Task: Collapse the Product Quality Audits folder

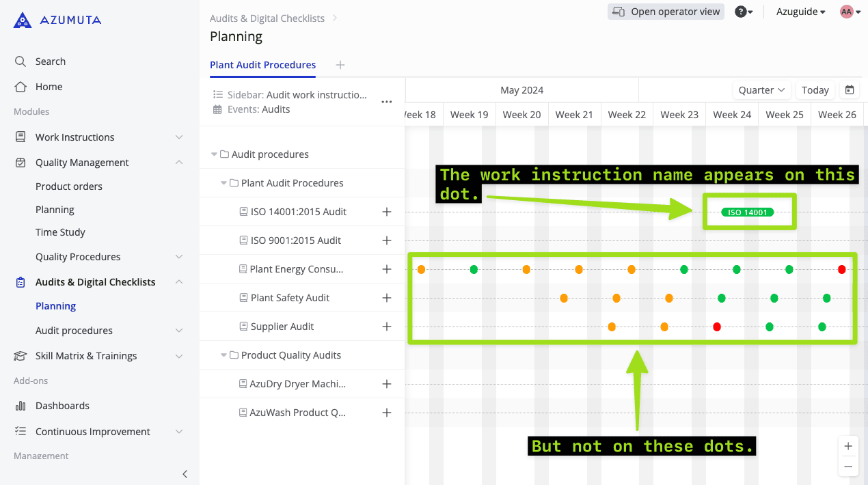Action: pyautogui.click(x=223, y=355)
